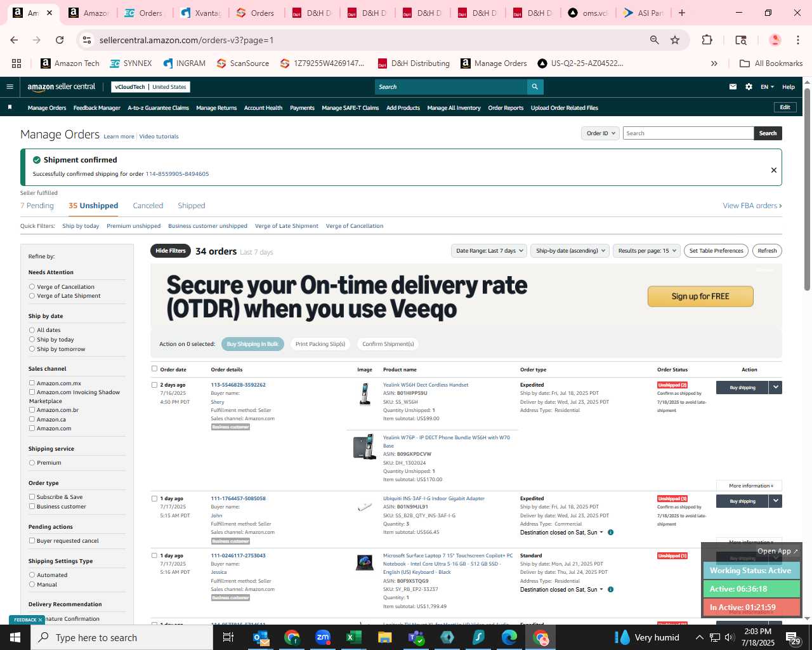Open Account Health in the navigation bar
Screen dimensions: 812x650
(x=263, y=108)
